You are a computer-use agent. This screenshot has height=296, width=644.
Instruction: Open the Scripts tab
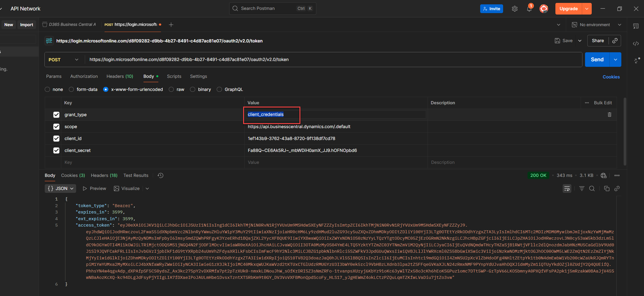[174, 76]
